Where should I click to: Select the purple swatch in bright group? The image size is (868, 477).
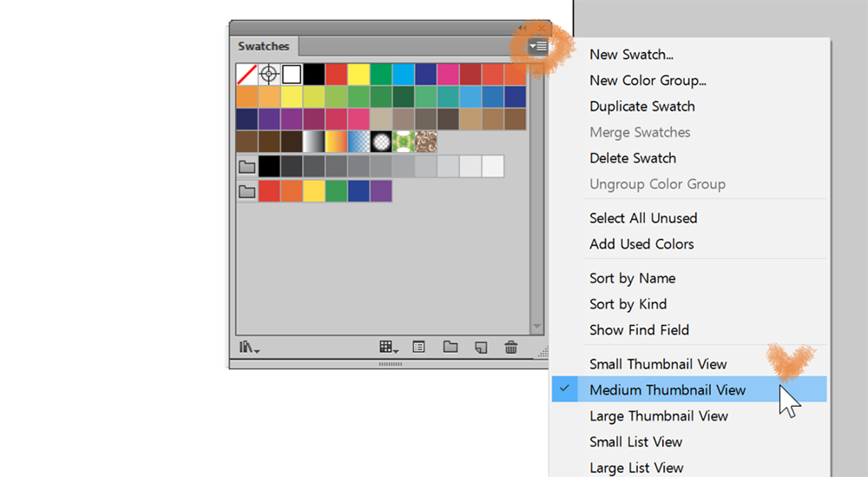coord(381,191)
